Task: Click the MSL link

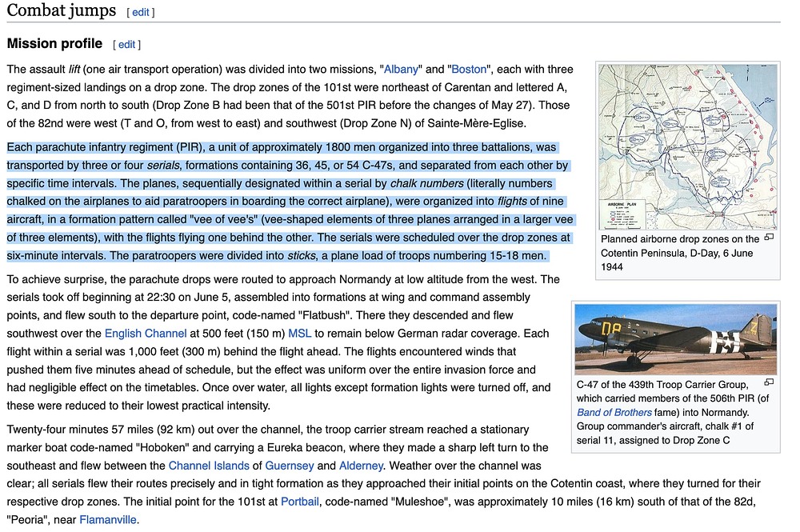Action: pyautogui.click(x=299, y=334)
